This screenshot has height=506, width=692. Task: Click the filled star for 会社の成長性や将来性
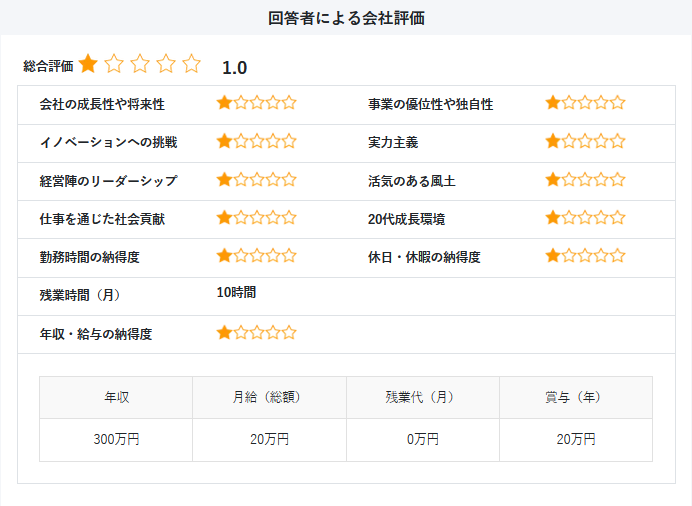click(225, 103)
